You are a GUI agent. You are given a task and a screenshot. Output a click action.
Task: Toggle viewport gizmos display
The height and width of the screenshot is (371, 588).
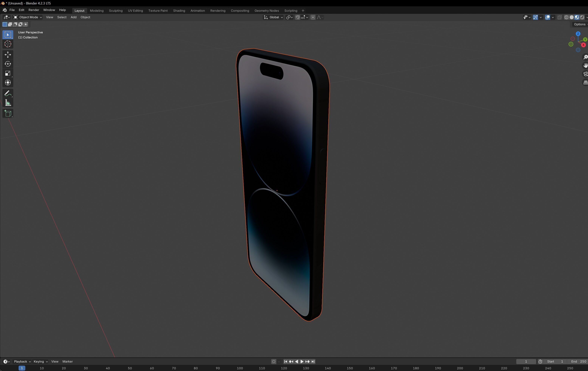(535, 17)
